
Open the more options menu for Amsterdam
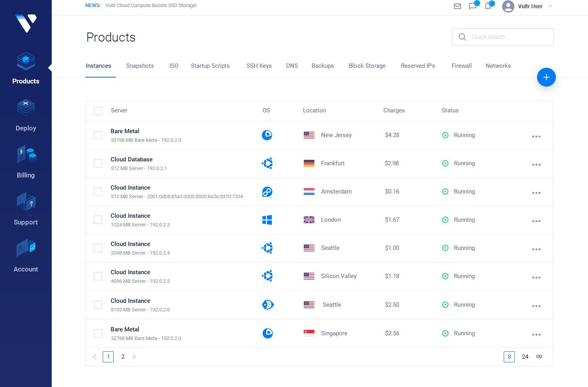pos(536,193)
